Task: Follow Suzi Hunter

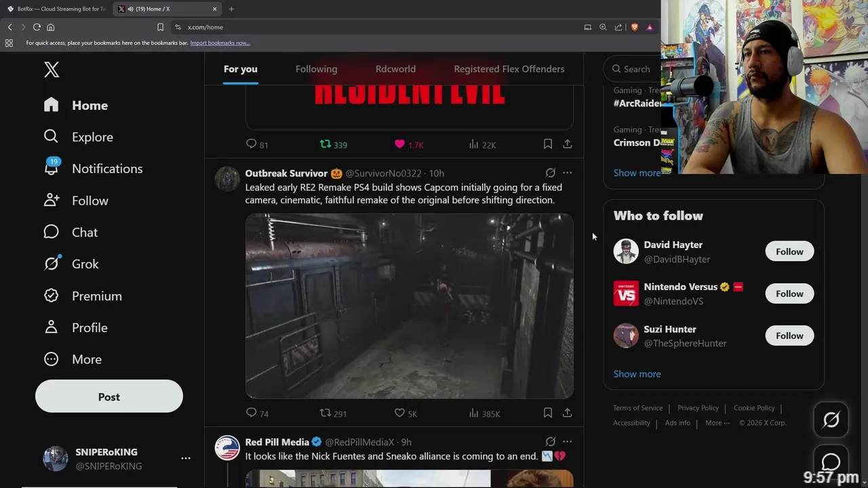Action: pyautogui.click(x=789, y=335)
